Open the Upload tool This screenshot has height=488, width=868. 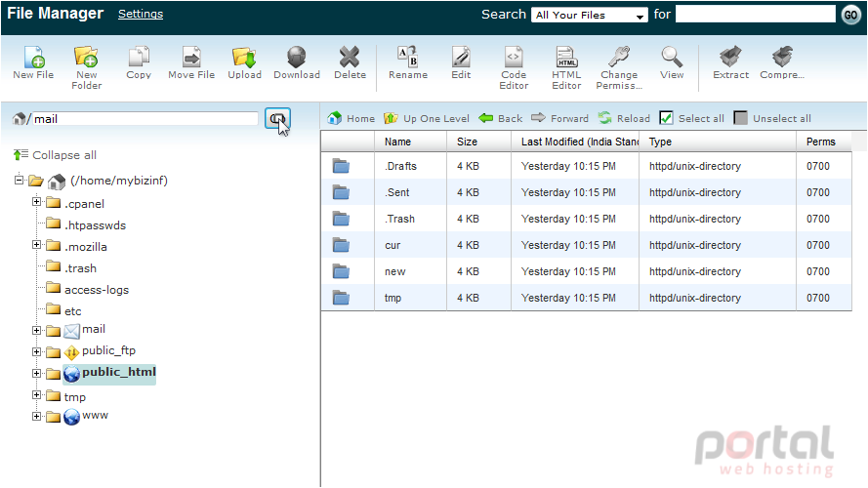coord(244,57)
